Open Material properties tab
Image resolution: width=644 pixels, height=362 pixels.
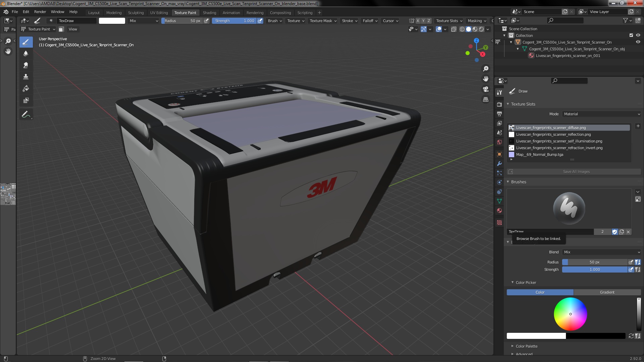click(499, 210)
